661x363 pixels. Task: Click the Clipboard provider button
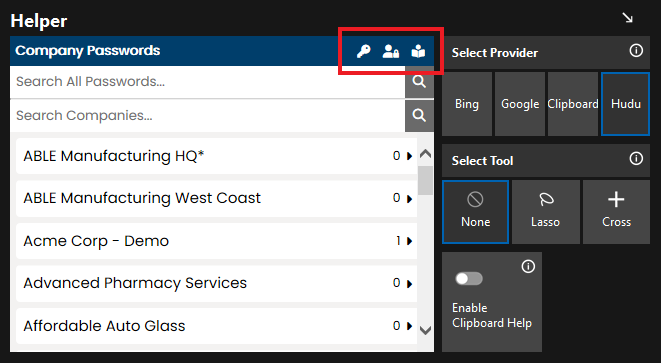click(x=572, y=104)
